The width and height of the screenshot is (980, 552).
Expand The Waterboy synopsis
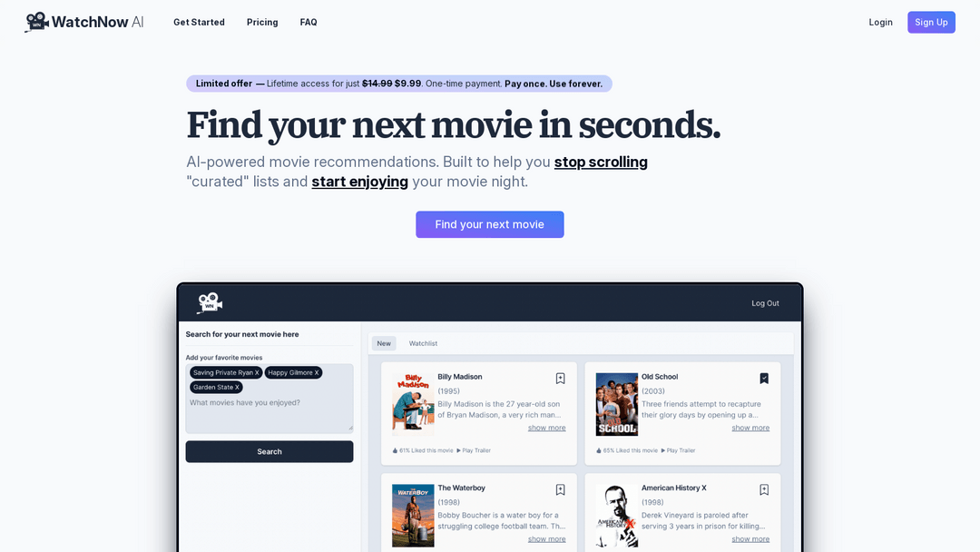546,538
